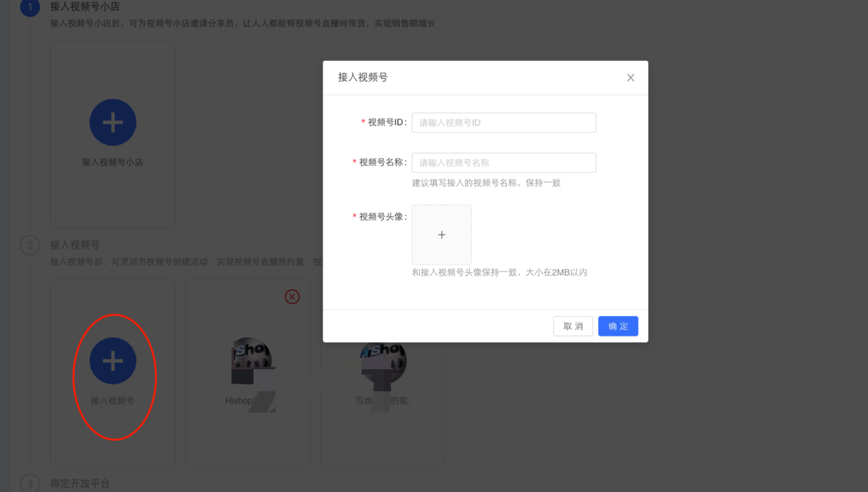
Task: Focus the 视频号名称 input field
Action: click(504, 162)
